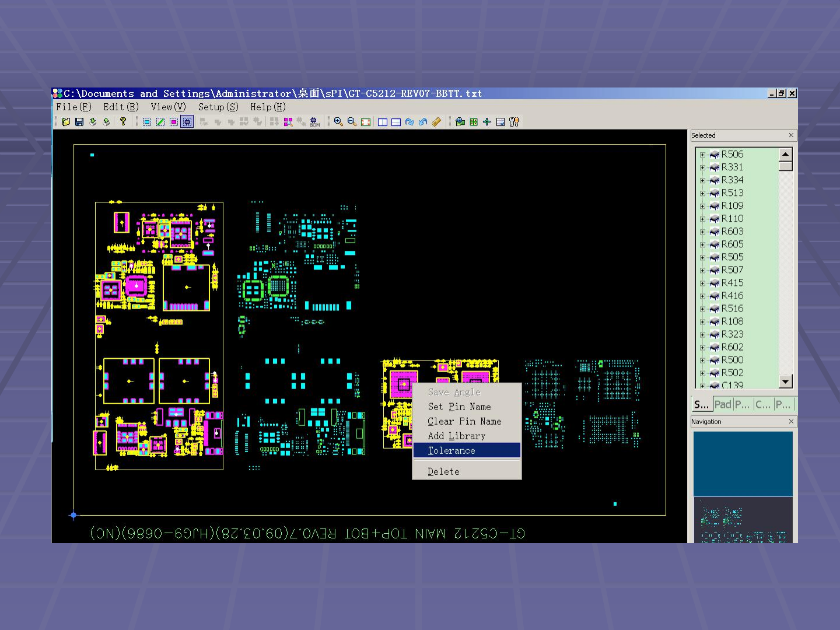
Task: Expand the R110 tree node
Action: 702,219
